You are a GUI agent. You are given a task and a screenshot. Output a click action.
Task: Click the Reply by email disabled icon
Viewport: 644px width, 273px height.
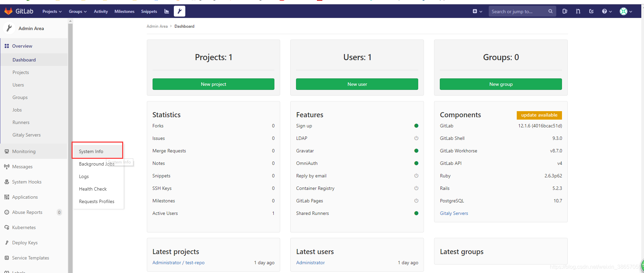[416, 176]
